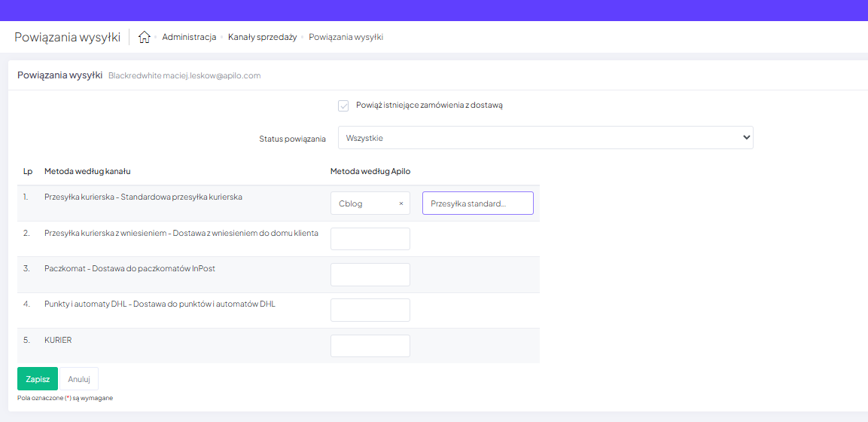Click the large Powiązania wysyłki page title
Screen dimensions: 868x422
[67, 37]
